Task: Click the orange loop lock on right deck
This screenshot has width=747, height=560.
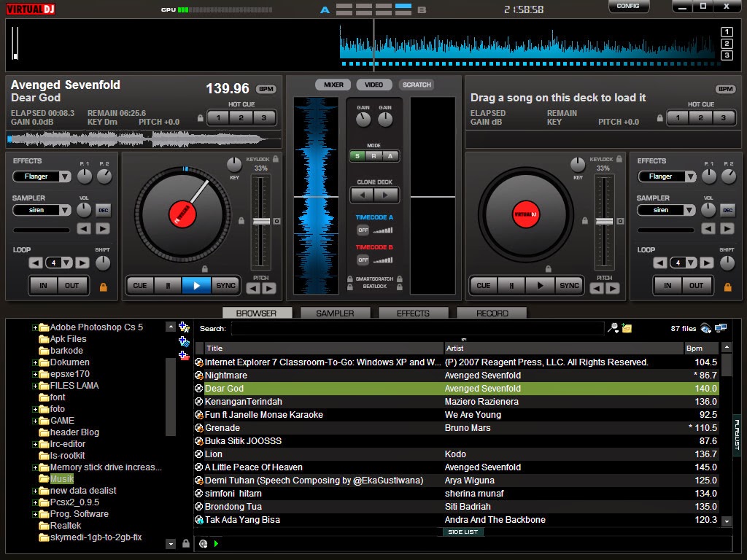Action: (727, 287)
